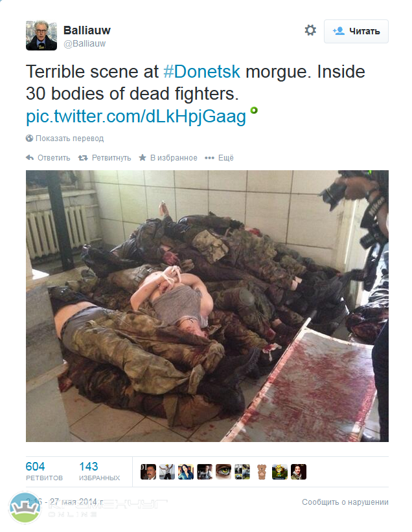Click the green circle icon after link
Image resolution: width=412 pixels, height=532 pixels.
[254, 110]
